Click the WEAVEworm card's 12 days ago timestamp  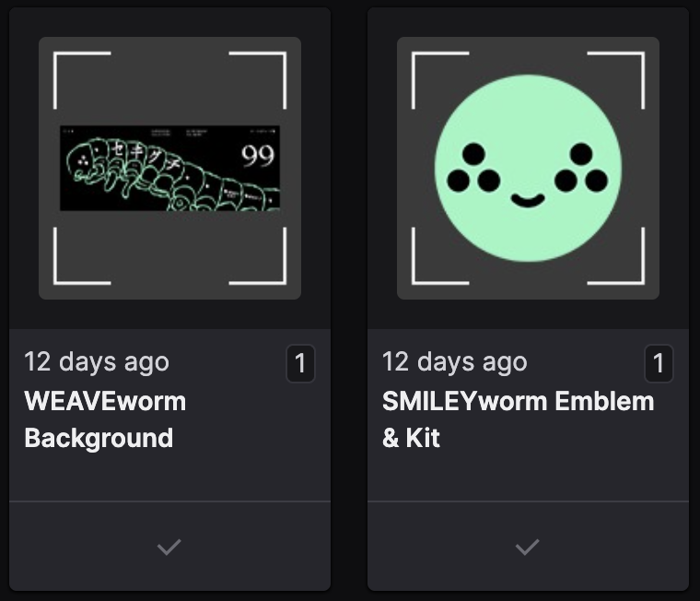point(97,361)
